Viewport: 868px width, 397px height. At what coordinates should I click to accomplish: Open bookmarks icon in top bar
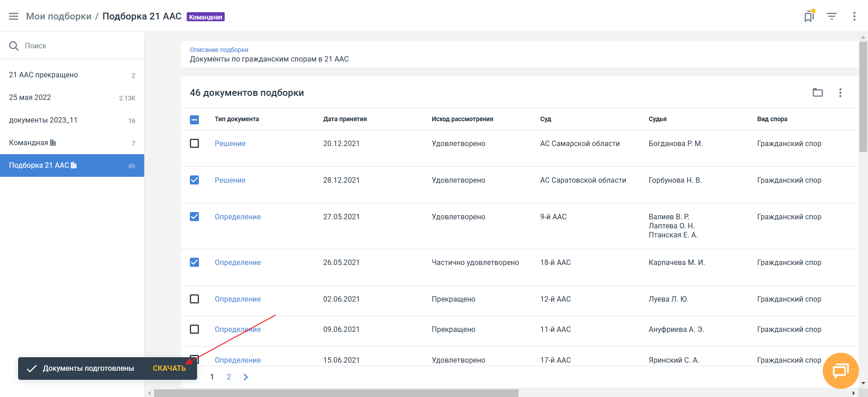click(x=809, y=16)
